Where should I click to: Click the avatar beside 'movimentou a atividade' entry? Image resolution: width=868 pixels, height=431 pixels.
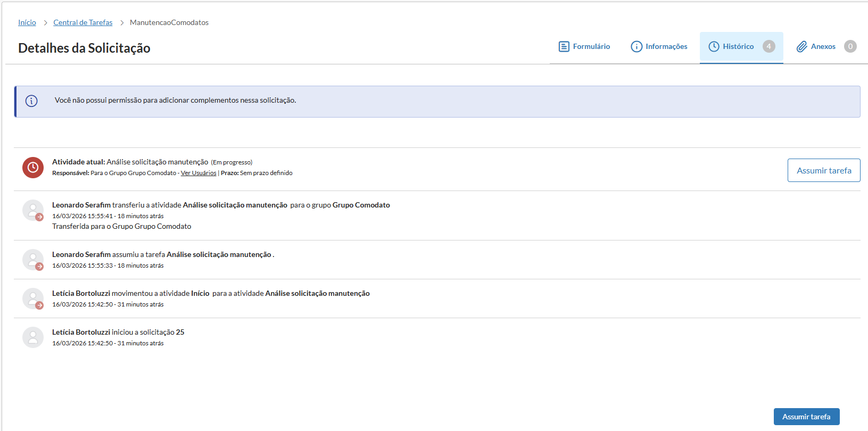pos(33,299)
